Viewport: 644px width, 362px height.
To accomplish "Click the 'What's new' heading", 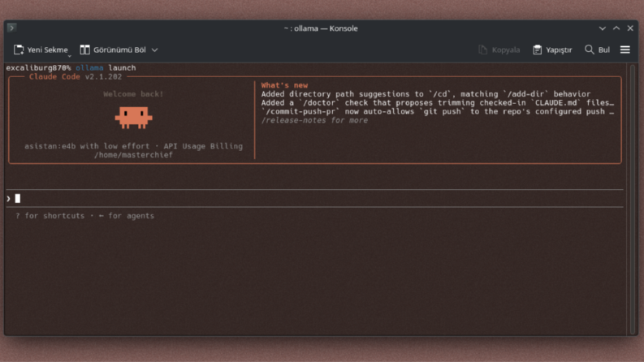I will tap(284, 85).
